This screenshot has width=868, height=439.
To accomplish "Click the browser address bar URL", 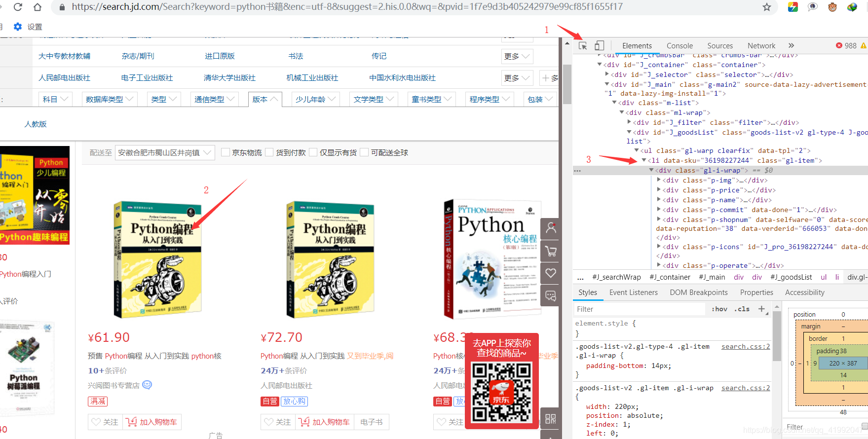I will (347, 7).
